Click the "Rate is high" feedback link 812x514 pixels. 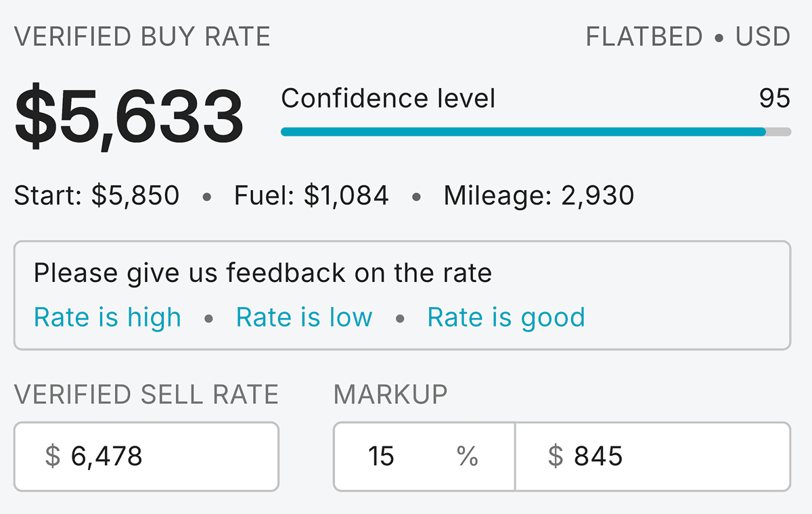pos(108,317)
